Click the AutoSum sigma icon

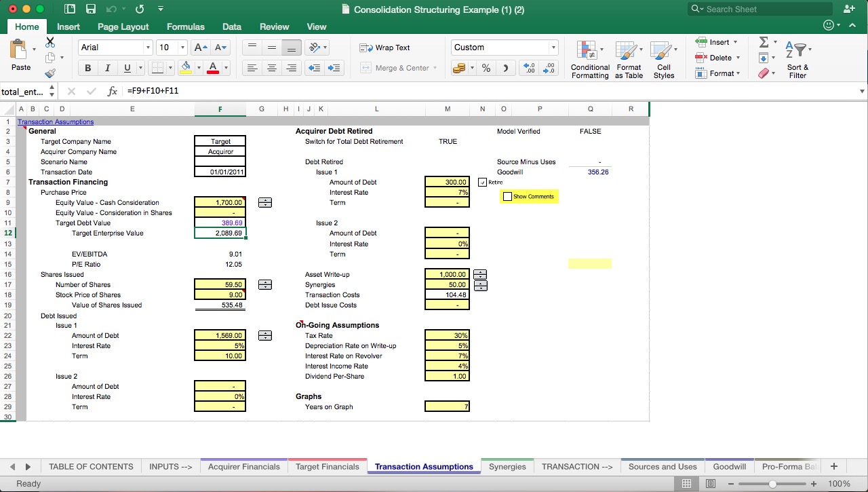click(764, 41)
